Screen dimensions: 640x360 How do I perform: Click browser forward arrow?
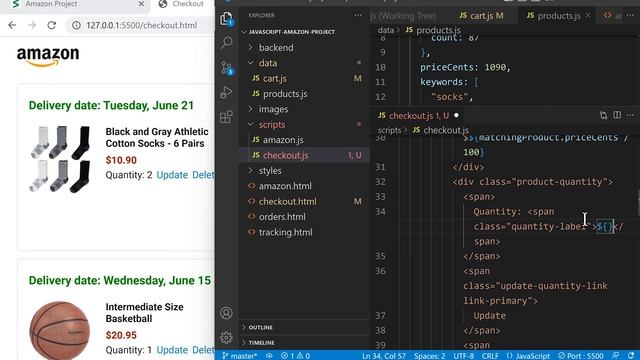tap(32, 25)
